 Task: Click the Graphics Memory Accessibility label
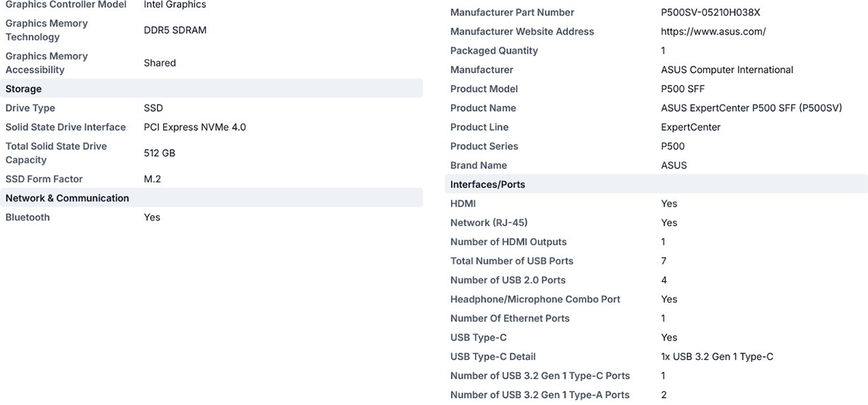47,63
